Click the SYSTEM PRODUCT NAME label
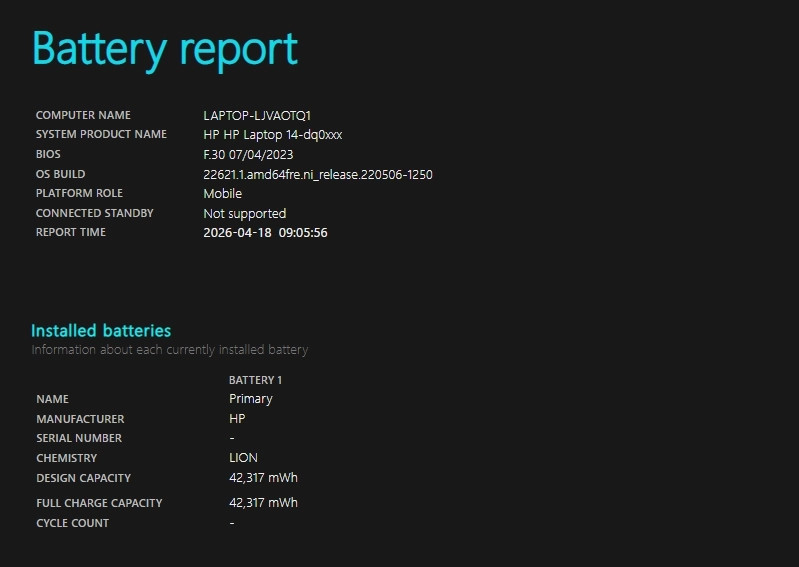Image resolution: width=799 pixels, height=567 pixels. click(101, 134)
